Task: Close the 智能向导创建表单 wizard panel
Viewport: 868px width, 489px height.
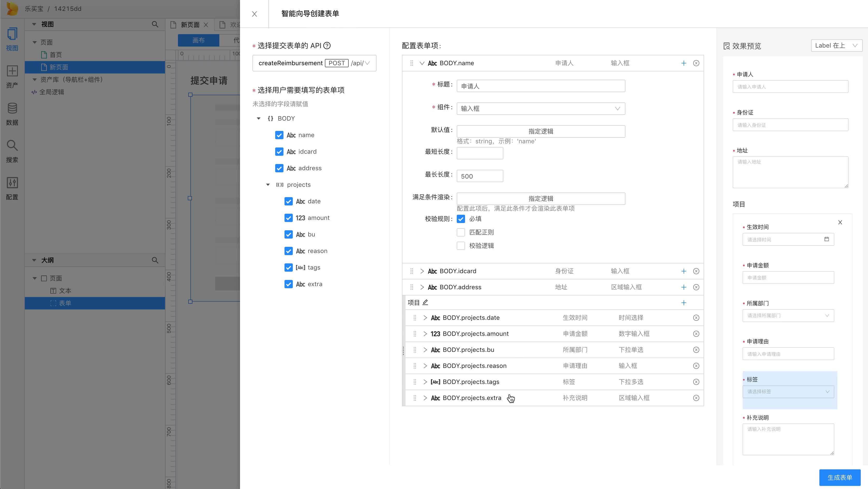Action: point(255,14)
